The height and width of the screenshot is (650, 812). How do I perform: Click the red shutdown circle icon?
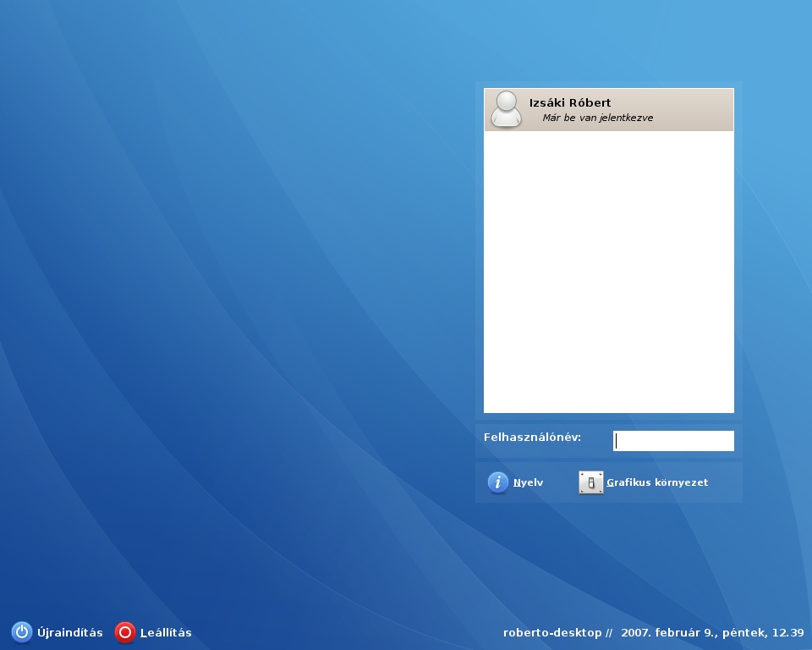(x=125, y=632)
